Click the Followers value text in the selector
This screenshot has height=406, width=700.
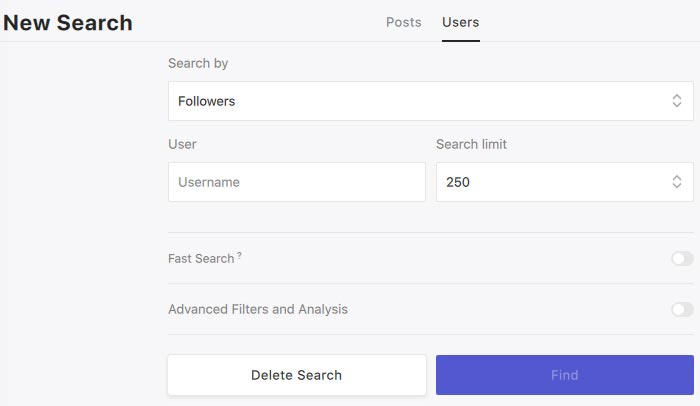click(x=206, y=101)
